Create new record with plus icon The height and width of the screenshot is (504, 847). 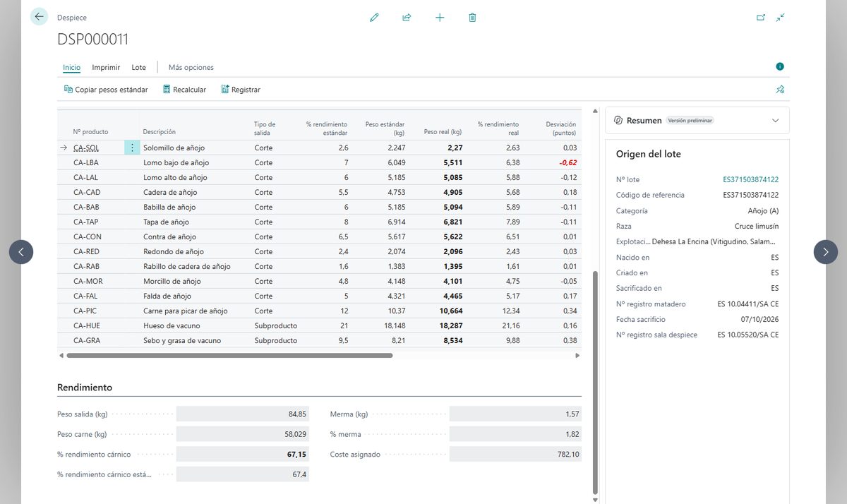[x=440, y=18]
